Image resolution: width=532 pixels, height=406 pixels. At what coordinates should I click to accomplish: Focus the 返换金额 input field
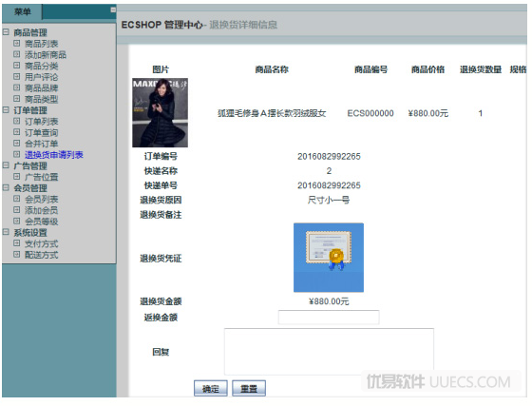click(329, 317)
